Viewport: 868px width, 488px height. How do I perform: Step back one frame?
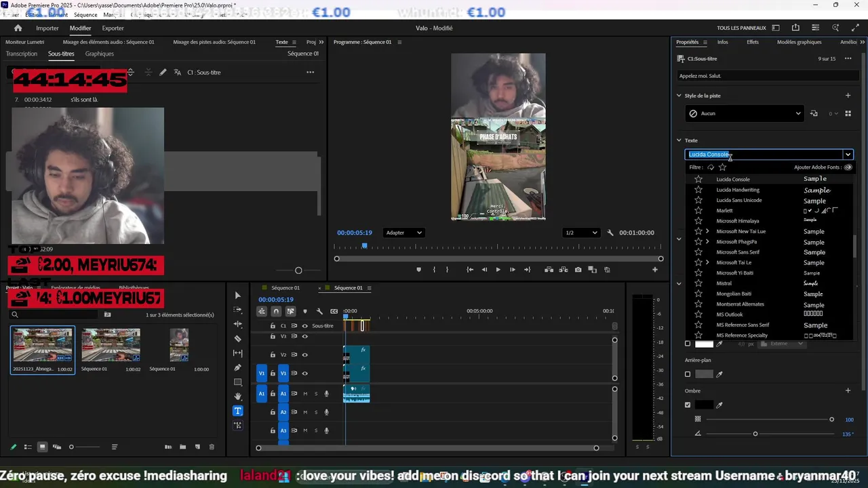tap(484, 270)
